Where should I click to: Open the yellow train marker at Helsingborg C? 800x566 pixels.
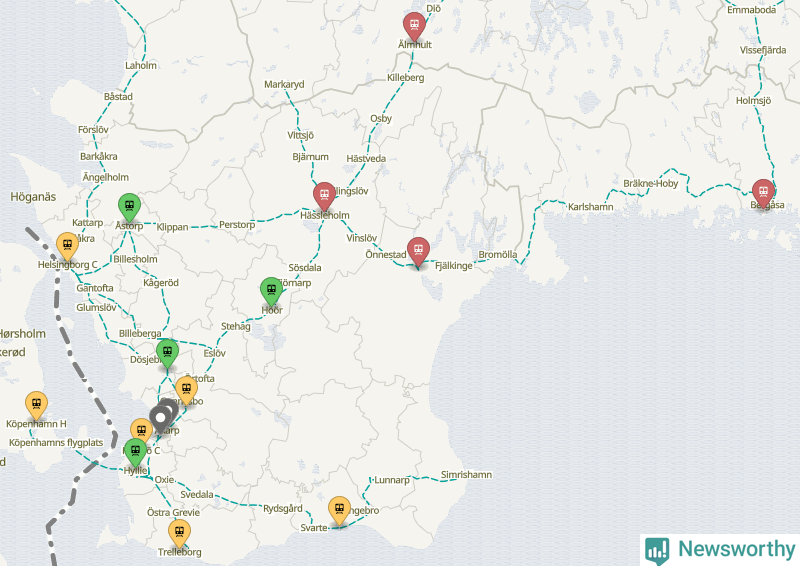67,246
